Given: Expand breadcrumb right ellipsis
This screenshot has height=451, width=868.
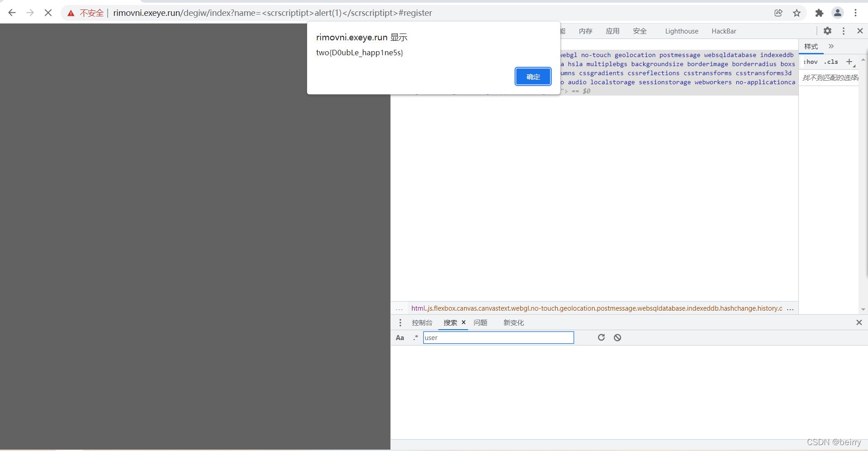Looking at the screenshot, I should 790,308.
